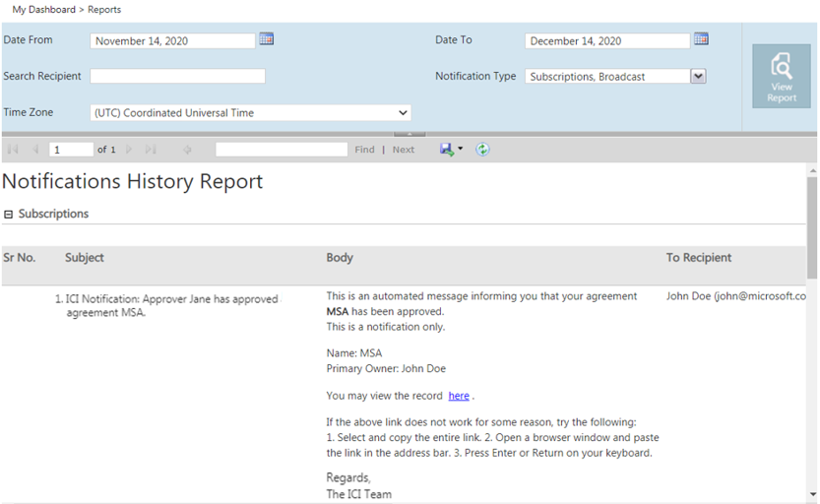Expand the Notification Type dropdown
The width and height of the screenshot is (820, 504).
698,76
